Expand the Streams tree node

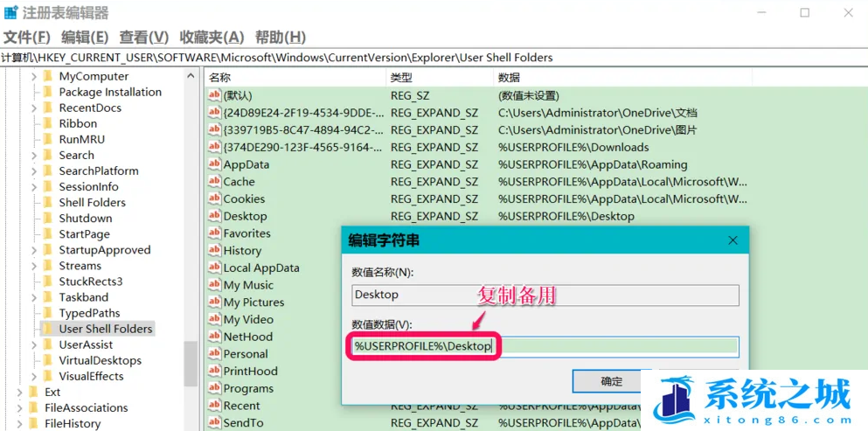(x=34, y=266)
